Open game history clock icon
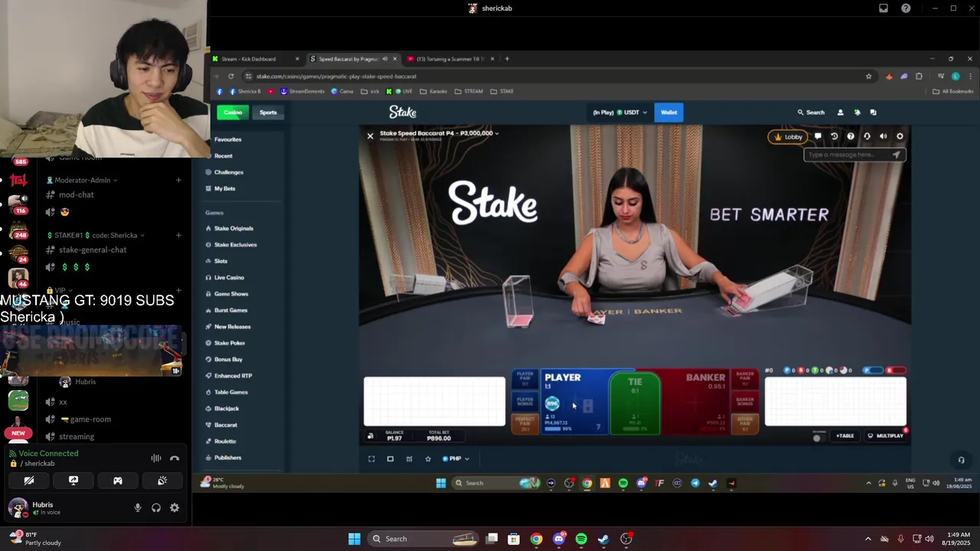 click(835, 136)
